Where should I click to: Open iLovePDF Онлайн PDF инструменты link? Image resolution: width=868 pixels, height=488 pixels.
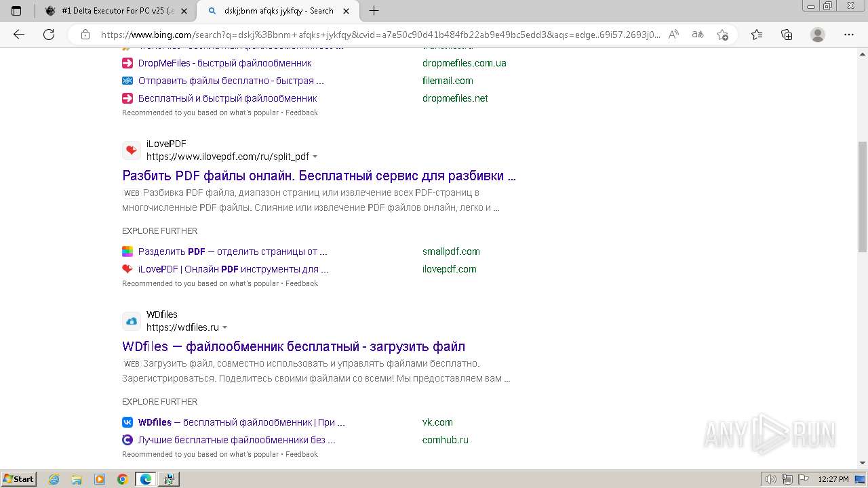click(x=233, y=269)
